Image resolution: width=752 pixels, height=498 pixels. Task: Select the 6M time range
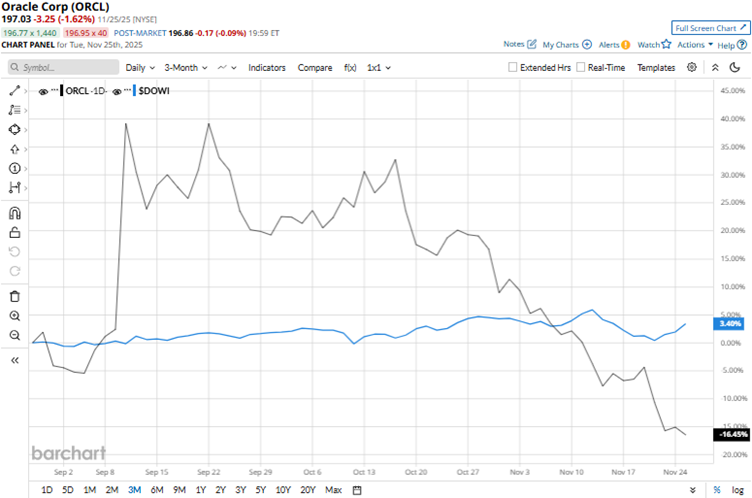[157, 490]
